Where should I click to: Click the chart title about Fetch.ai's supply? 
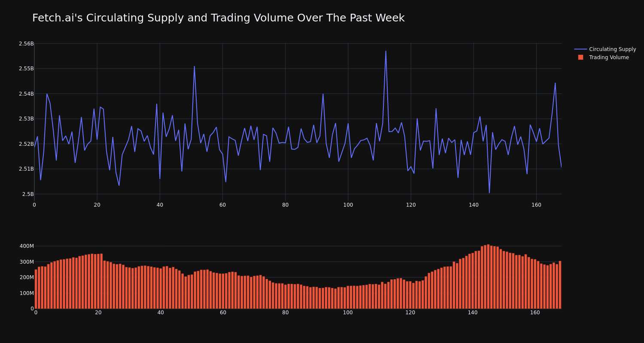tap(218, 18)
